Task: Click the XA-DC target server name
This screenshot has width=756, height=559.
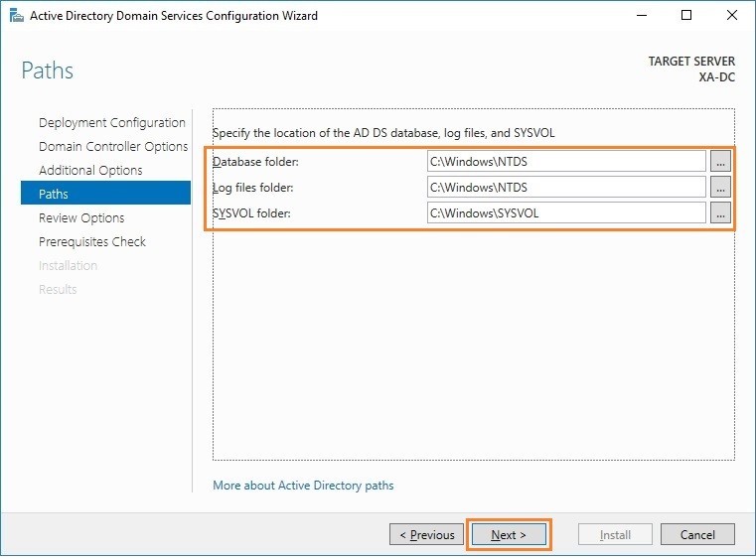Action: [717, 77]
